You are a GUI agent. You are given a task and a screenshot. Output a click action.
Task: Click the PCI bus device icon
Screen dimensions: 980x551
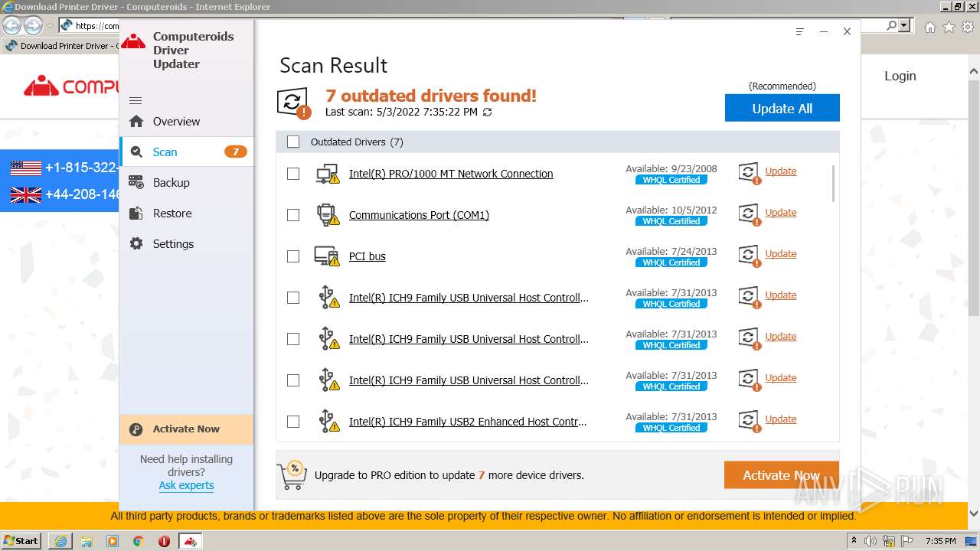(x=328, y=256)
